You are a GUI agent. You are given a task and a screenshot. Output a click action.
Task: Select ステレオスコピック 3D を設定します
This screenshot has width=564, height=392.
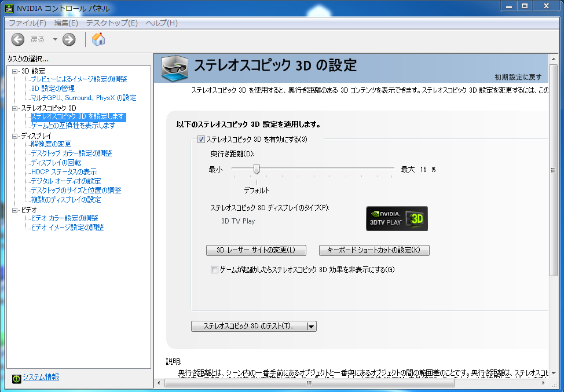[x=78, y=116]
